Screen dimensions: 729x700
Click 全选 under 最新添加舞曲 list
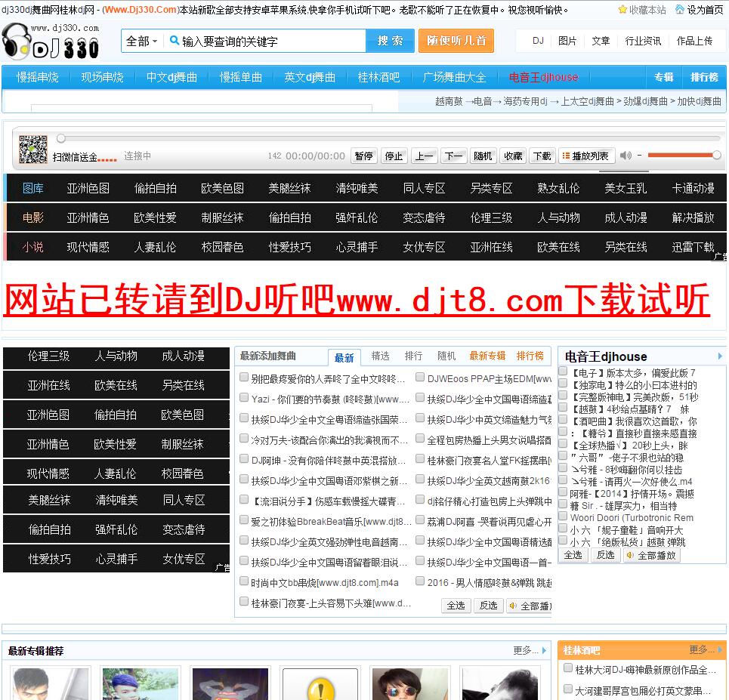456,606
